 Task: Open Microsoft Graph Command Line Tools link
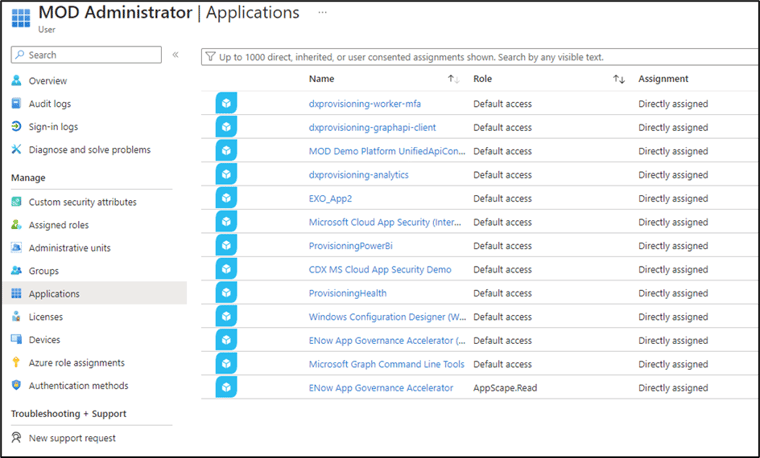pyautogui.click(x=386, y=364)
